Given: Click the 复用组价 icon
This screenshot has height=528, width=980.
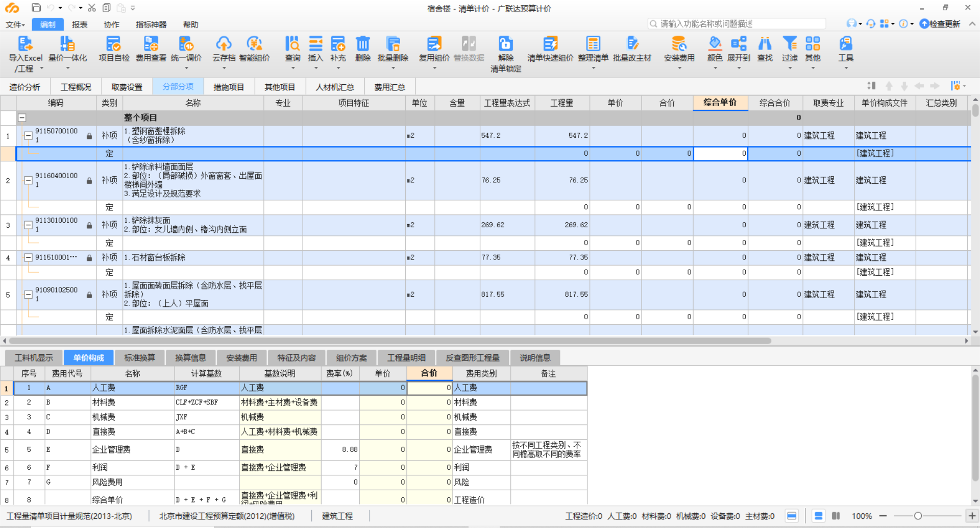Looking at the screenshot, I should pos(434,44).
